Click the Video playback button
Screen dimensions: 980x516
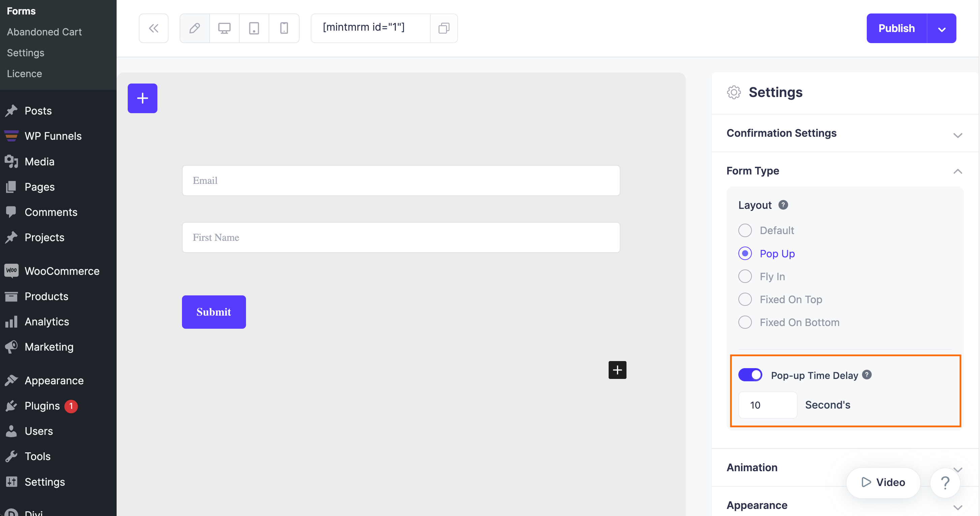883,482
